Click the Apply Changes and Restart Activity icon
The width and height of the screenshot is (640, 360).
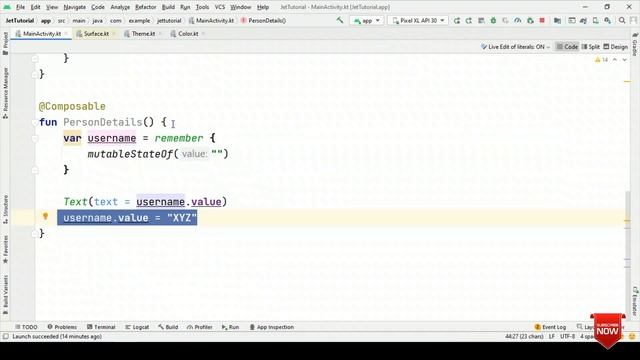point(469,20)
